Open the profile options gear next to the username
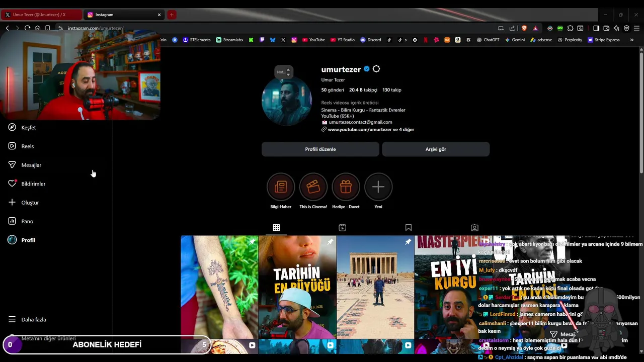The width and height of the screenshot is (644, 362). [x=376, y=69]
